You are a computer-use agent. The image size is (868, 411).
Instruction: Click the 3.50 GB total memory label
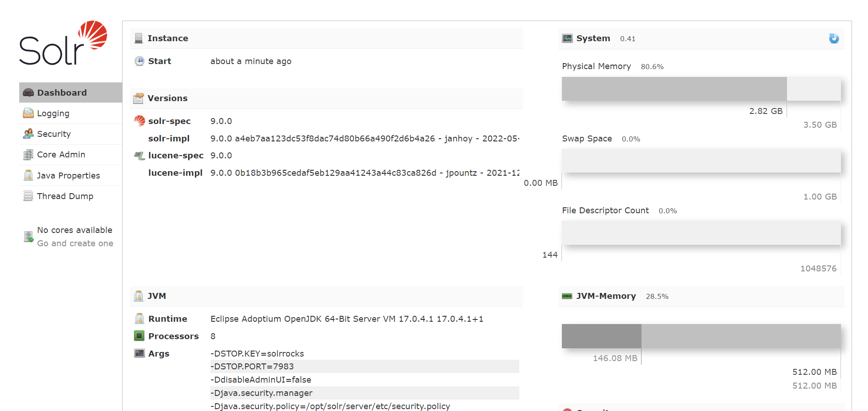pos(820,125)
